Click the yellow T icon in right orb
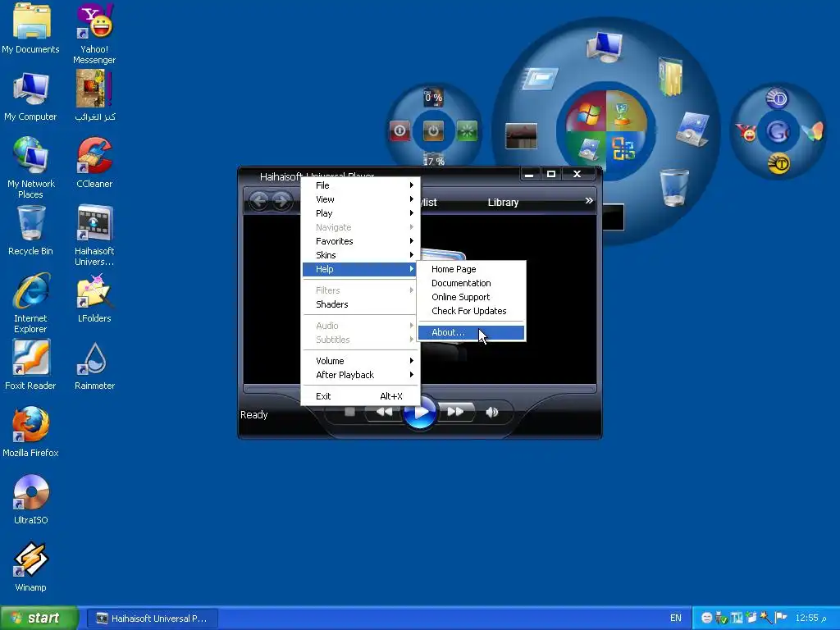This screenshot has height=630, width=840. pyautogui.click(x=778, y=163)
